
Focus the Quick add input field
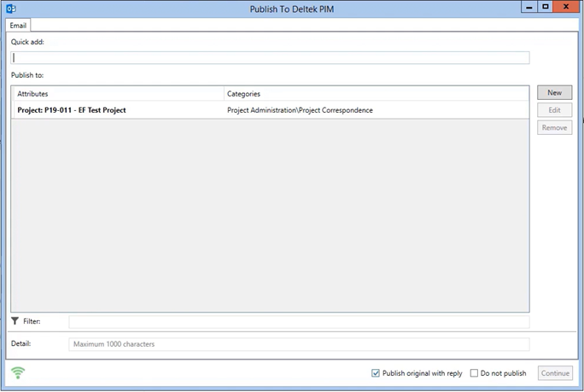click(x=270, y=58)
